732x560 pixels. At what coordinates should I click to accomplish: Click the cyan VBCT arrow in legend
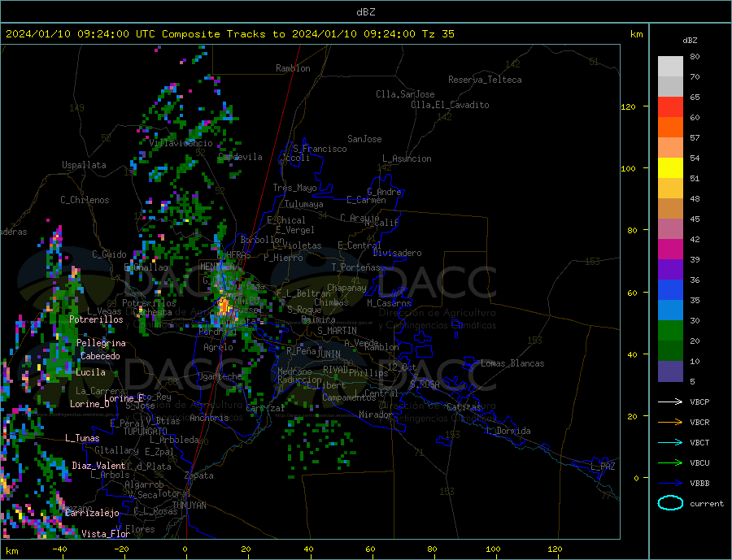click(x=670, y=442)
